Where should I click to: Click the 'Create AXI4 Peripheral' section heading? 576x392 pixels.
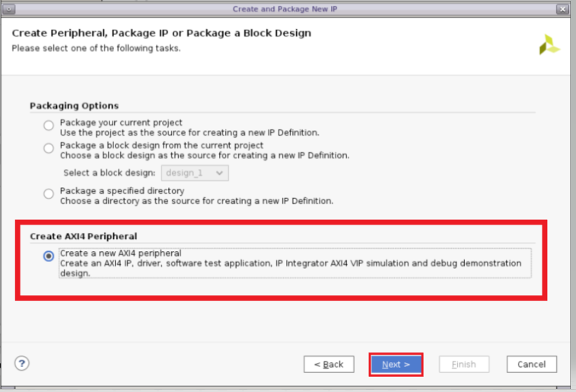click(x=83, y=236)
